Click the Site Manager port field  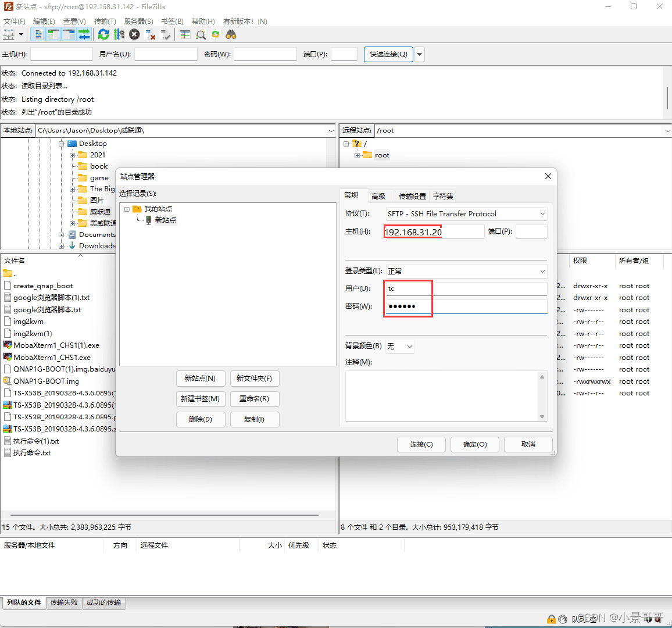531,231
